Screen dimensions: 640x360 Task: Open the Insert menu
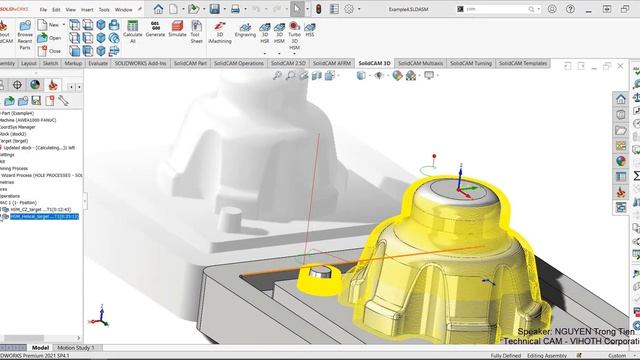coord(87,9)
